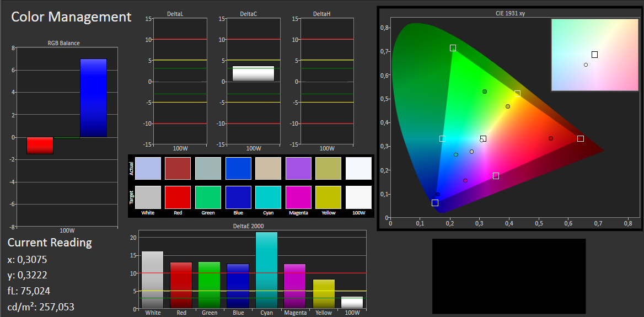
Task: Click the white bar in DeltaC chart
Action: click(254, 73)
